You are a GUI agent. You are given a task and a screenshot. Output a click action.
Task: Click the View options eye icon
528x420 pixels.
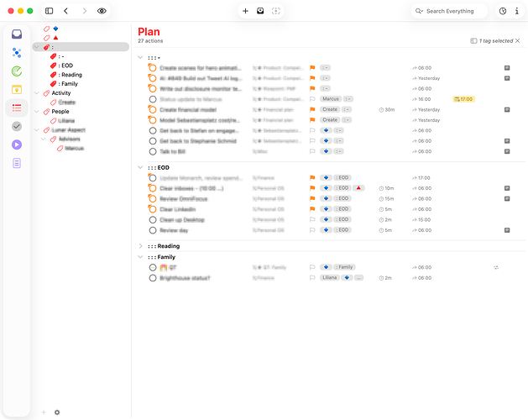pyautogui.click(x=102, y=11)
